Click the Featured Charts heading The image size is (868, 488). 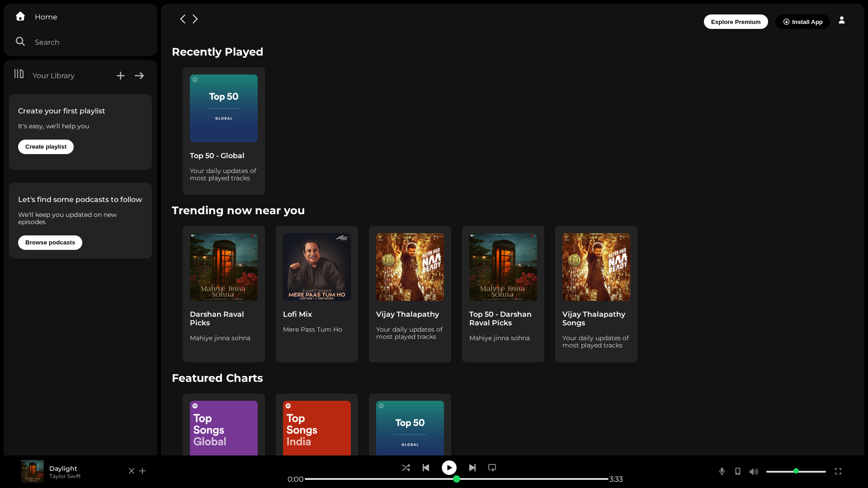(x=217, y=378)
